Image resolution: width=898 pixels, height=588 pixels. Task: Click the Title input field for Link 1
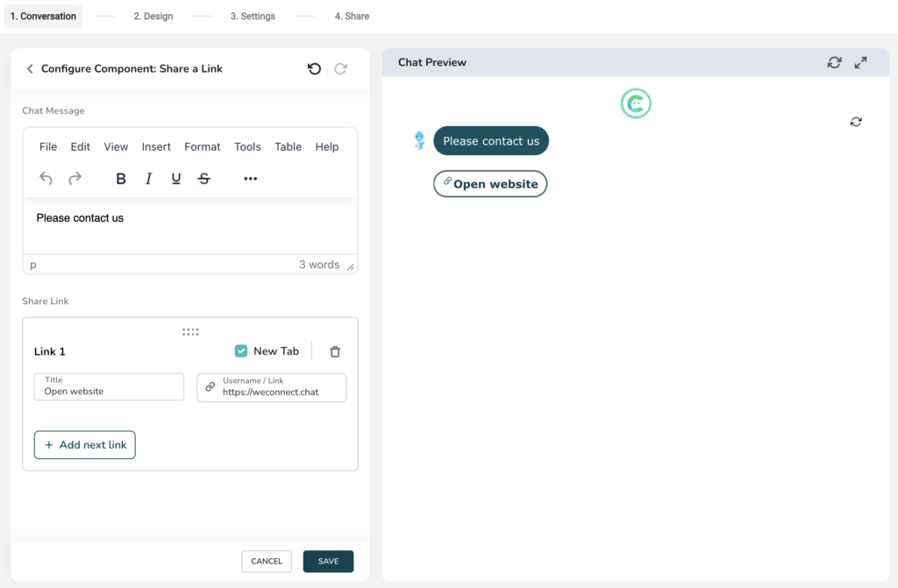[109, 387]
